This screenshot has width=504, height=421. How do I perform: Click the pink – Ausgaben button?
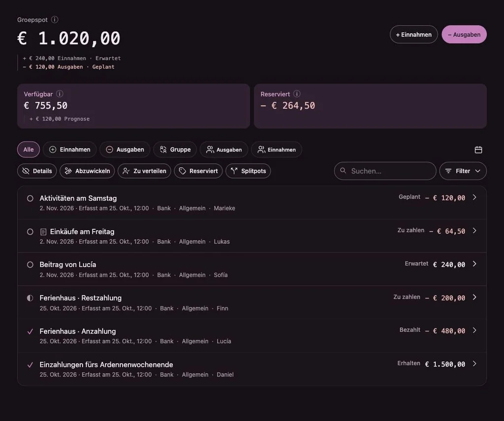click(x=464, y=34)
